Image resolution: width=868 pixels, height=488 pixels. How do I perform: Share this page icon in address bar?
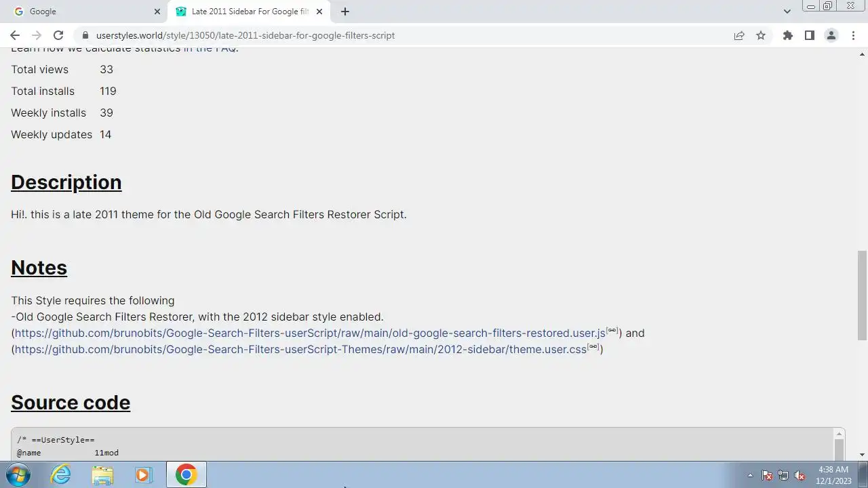(739, 35)
